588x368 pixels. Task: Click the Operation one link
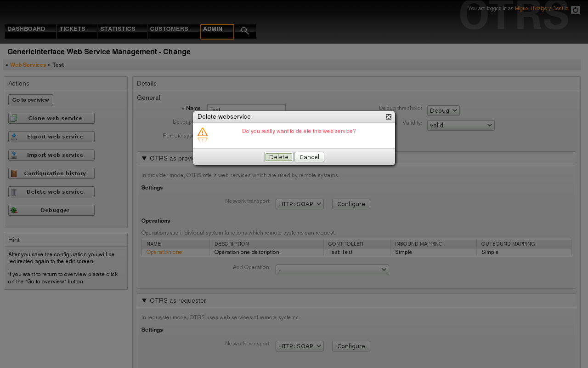[x=164, y=252]
